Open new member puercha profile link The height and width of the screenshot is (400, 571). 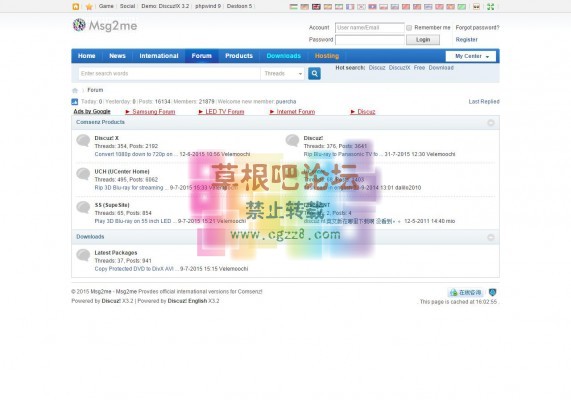coord(286,102)
